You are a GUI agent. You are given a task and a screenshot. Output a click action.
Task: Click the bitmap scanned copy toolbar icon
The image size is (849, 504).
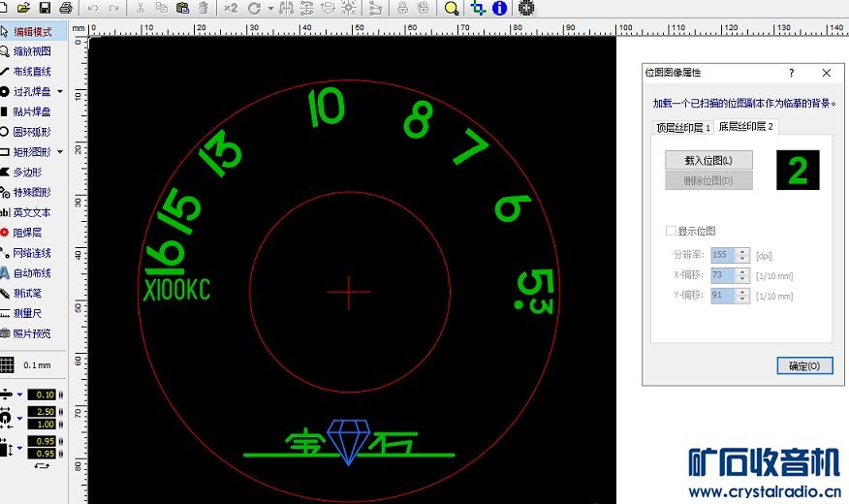(x=525, y=8)
